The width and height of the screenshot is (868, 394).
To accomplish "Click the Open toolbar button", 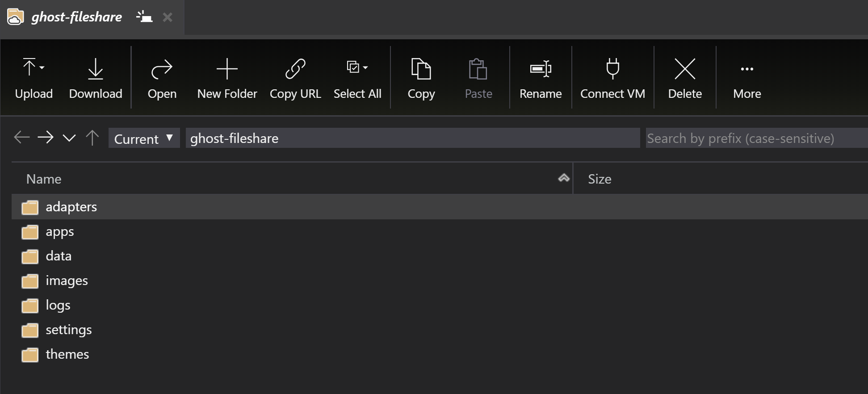I will pyautogui.click(x=162, y=78).
